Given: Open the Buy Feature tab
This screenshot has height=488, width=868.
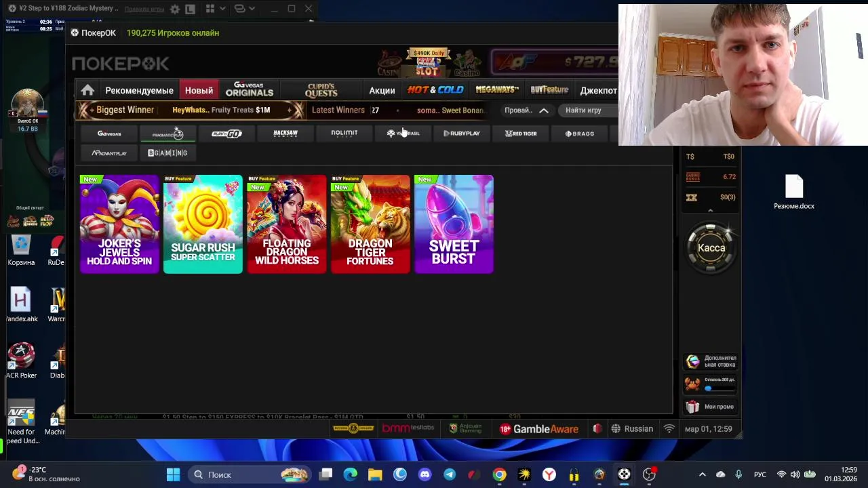Looking at the screenshot, I should point(549,89).
